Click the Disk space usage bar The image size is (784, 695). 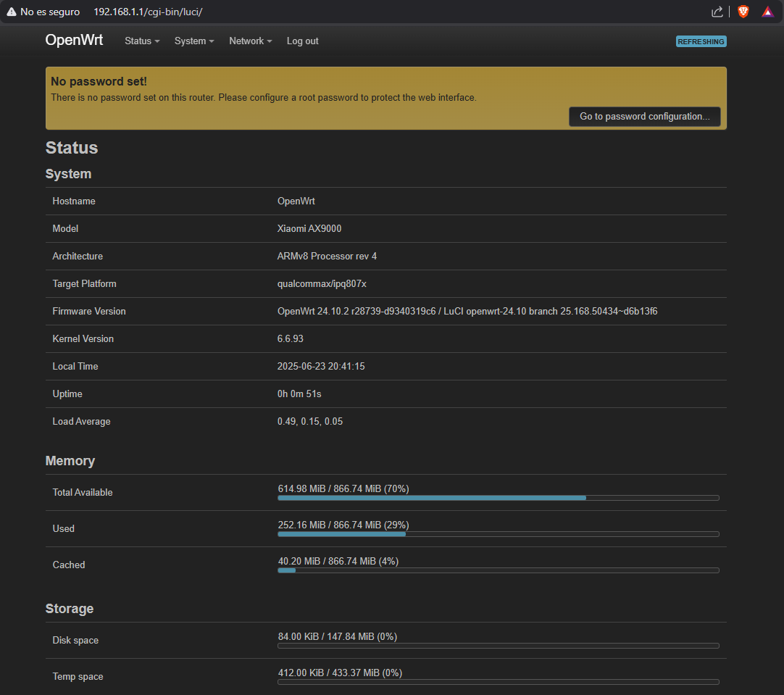(x=498, y=646)
